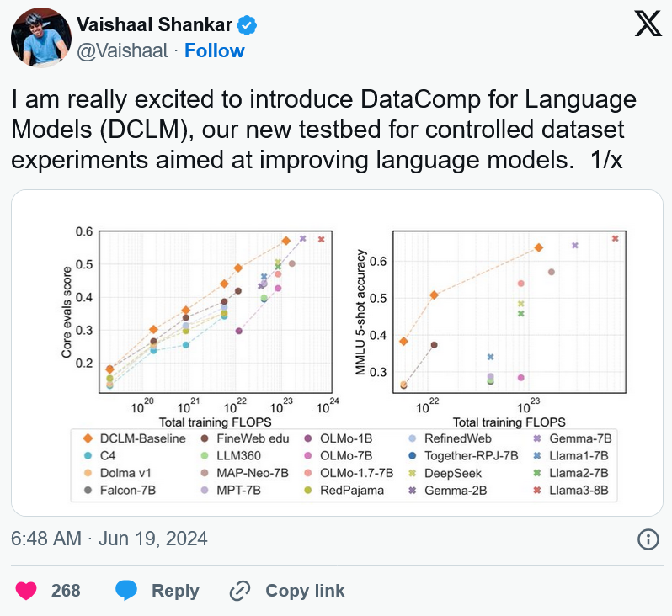This screenshot has height=616, width=672.
Task: Click the DCLM-Baseline orange legend marker
Action: 88,438
